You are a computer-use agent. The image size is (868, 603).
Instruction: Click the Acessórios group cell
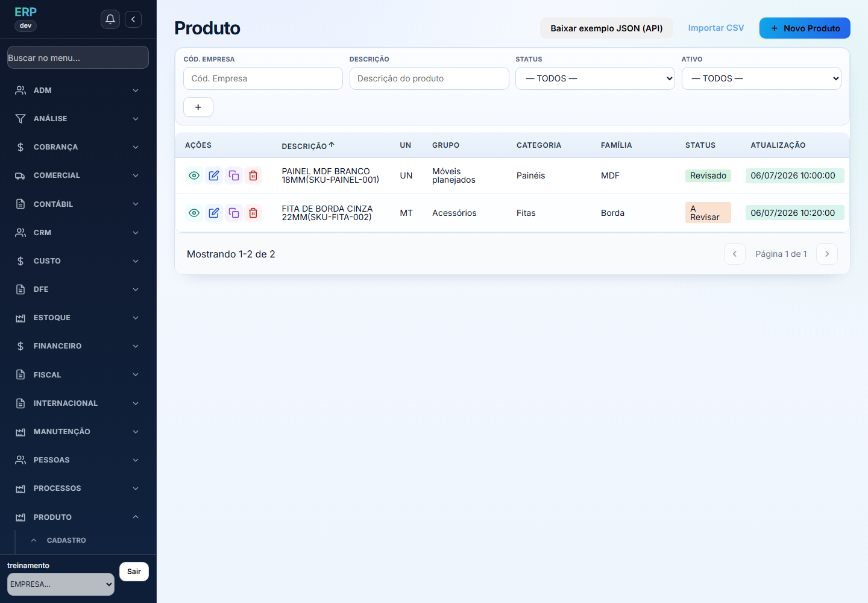pyautogui.click(x=454, y=213)
